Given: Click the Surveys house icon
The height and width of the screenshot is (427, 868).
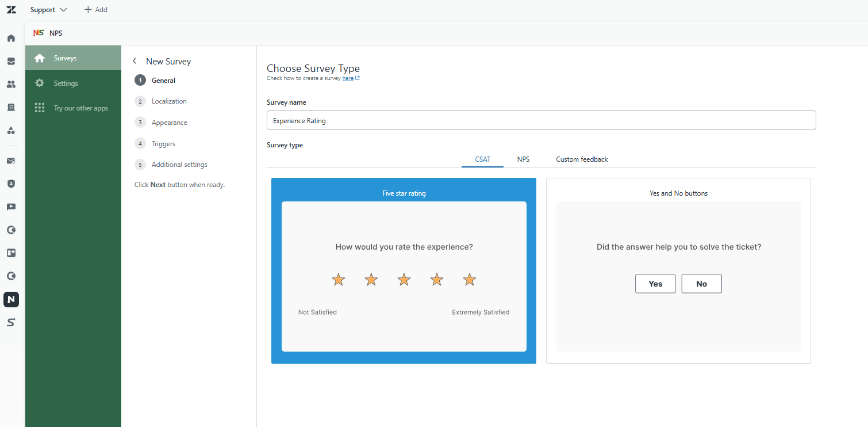Looking at the screenshot, I should coord(40,58).
